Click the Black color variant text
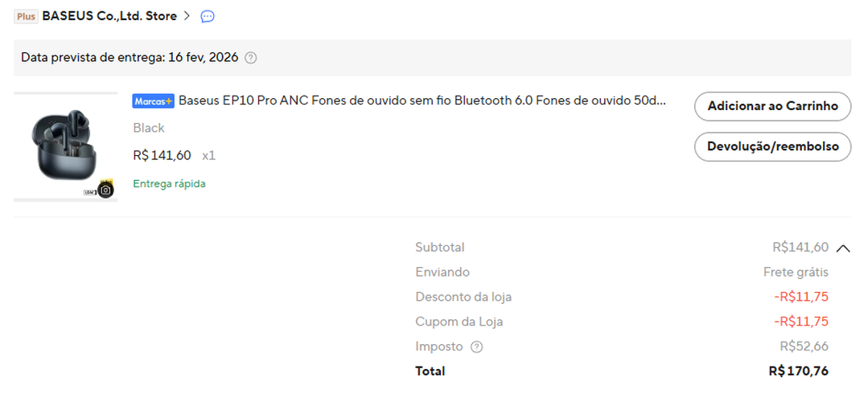This screenshot has height=402, width=868. click(x=149, y=129)
